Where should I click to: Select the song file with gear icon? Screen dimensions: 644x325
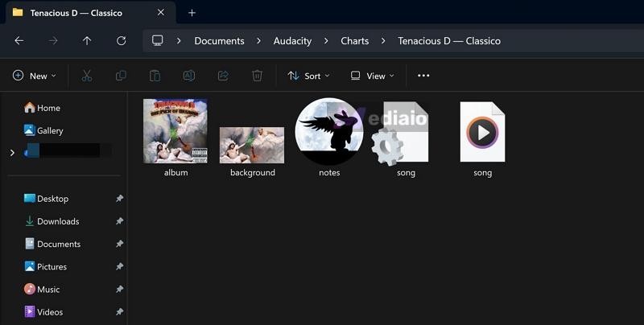[400, 133]
